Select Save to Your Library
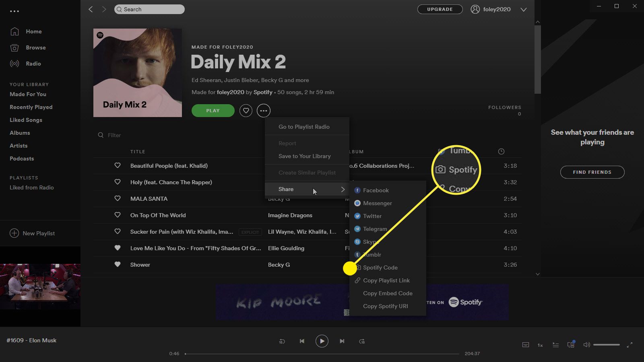644x362 pixels. pos(307,156)
